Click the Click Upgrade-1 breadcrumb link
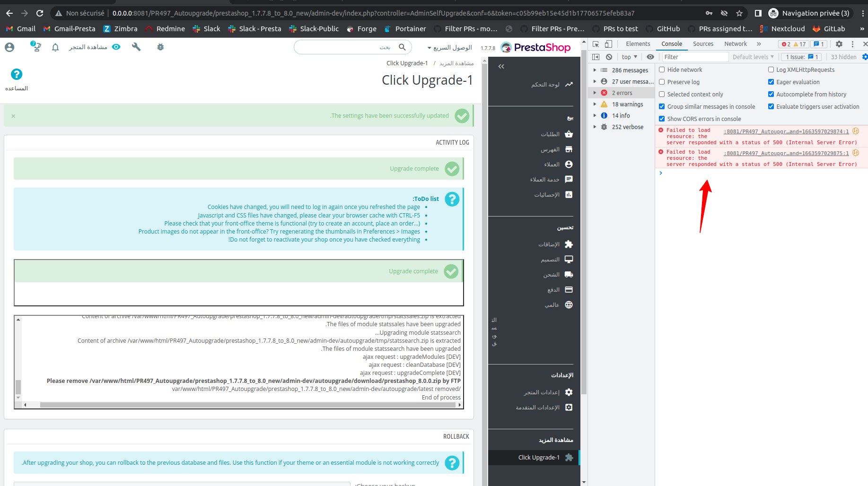Screen dimensions: 868x486 coord(407,63)
